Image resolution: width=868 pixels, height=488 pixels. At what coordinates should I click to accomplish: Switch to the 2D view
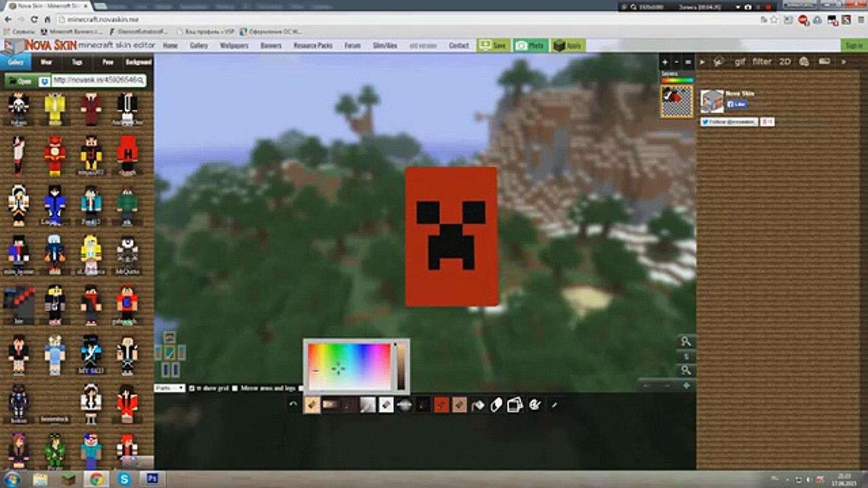pyautogui.click(x=785, y=61)
